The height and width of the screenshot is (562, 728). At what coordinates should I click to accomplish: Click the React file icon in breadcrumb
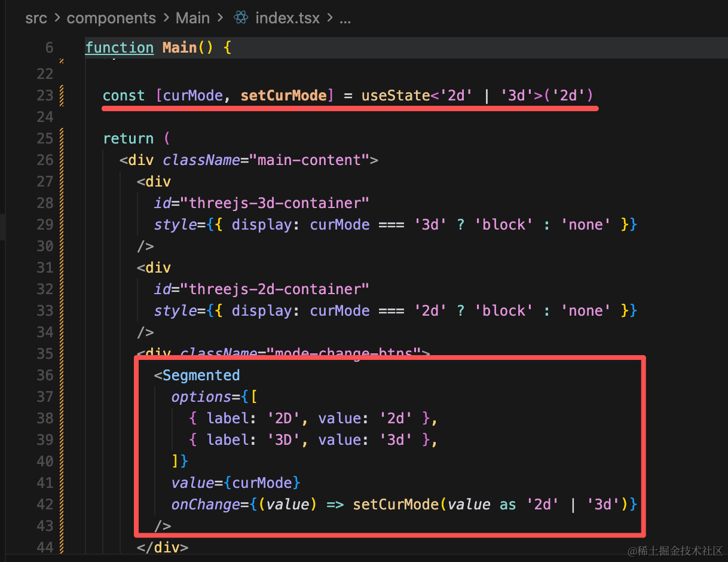pos(241,18)
